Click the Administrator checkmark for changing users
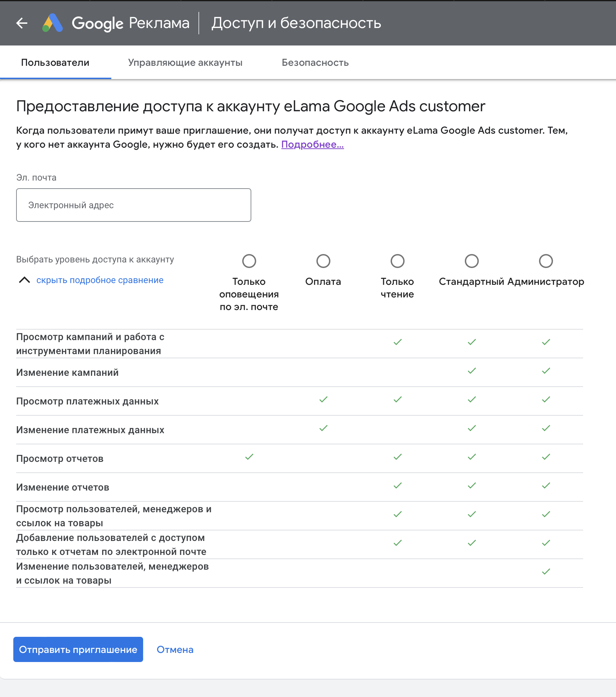 pos(546,572)
